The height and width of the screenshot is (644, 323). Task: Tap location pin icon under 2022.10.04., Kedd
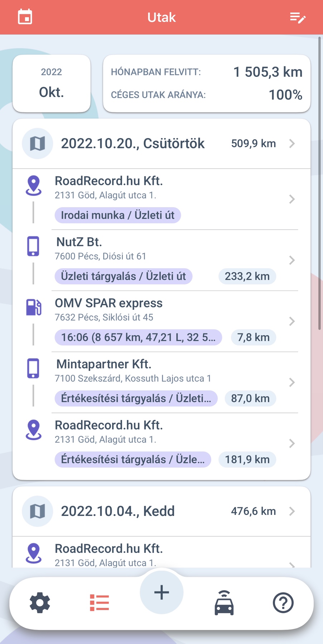click(x=34, y=553)
